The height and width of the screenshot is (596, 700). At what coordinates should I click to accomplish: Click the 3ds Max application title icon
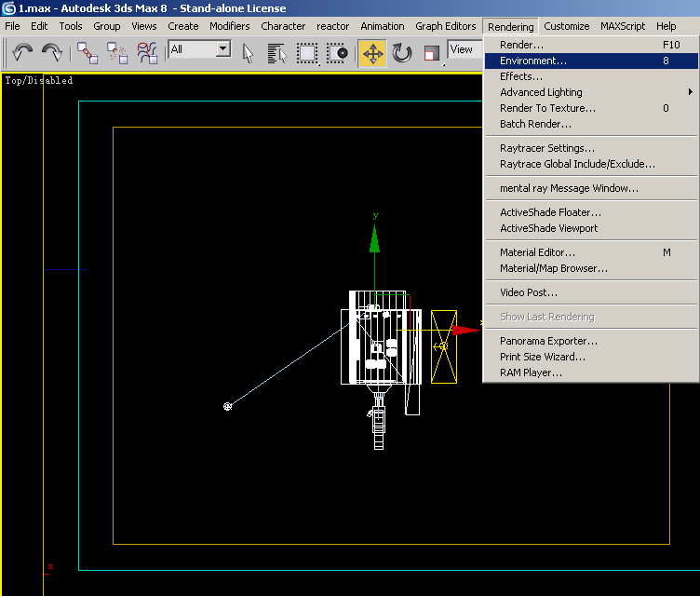click(9, 8)
